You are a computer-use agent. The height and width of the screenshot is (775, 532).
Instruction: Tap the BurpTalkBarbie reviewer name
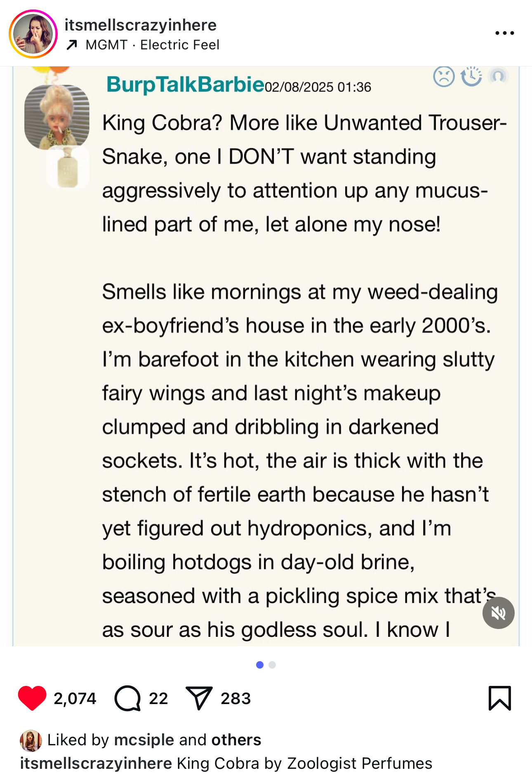tap(185, 85)
